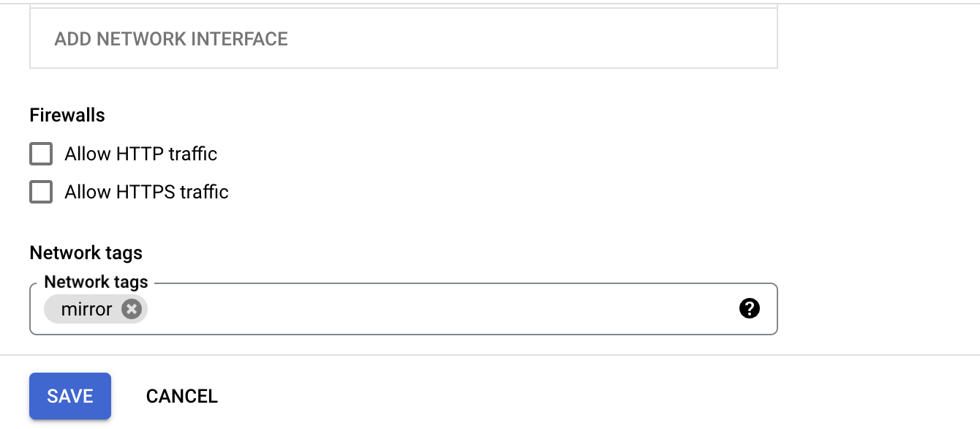The width and height of the screenshot is (980, 429).
Task: Click the gray circle behind the mirror tag's X
Action: coord(131,309)
